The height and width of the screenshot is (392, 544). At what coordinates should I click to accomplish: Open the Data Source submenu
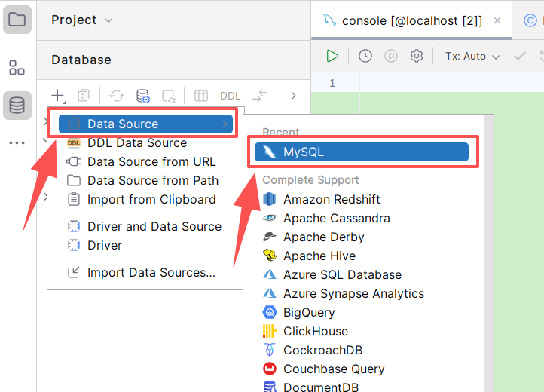click(145, 124)
